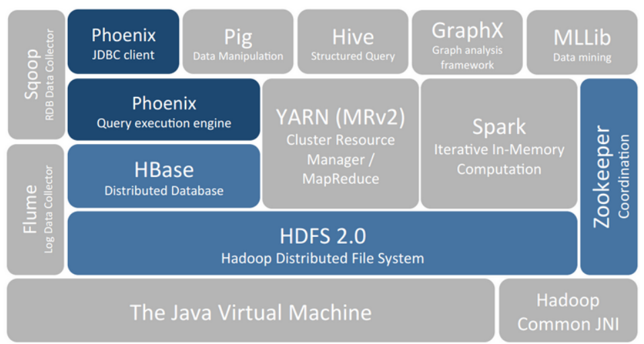Click the Hadoop Common JNI block
Viewport: 644px width, 344px height.
pyautogui.click(x=568, y=310)
